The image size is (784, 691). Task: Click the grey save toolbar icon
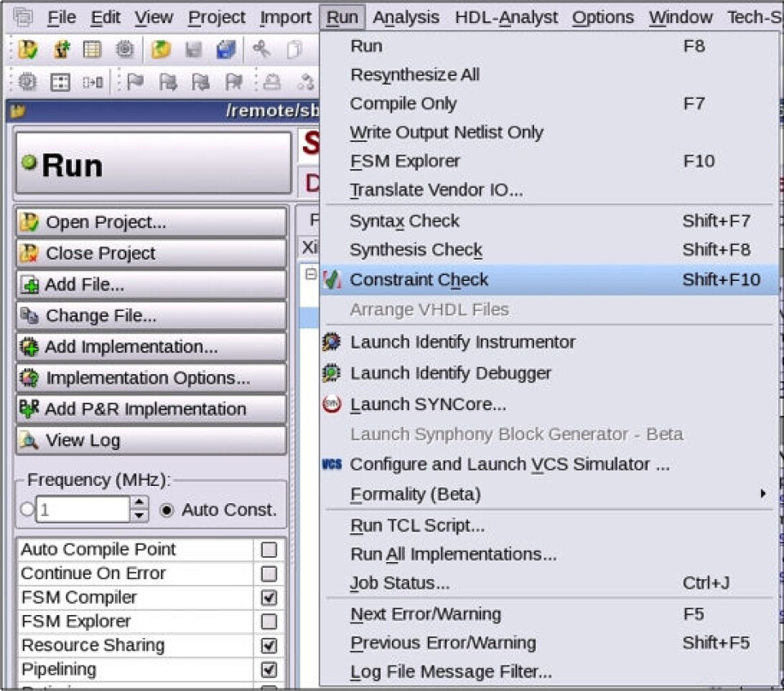point(194,50)
